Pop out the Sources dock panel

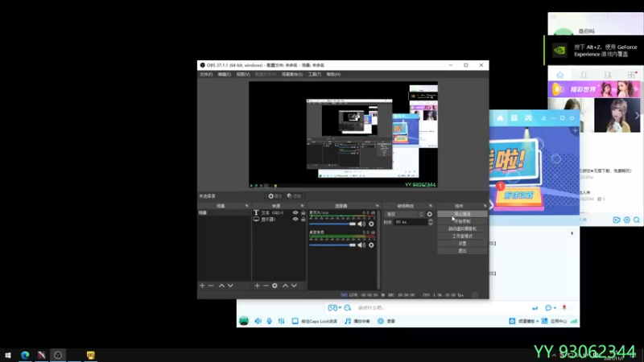click(x=302, y=206)
